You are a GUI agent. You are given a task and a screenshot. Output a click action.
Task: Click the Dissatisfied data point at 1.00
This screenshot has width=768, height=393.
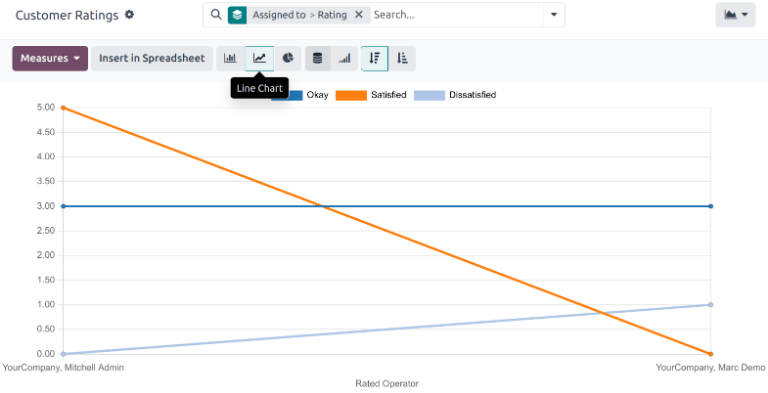(711, 305)
